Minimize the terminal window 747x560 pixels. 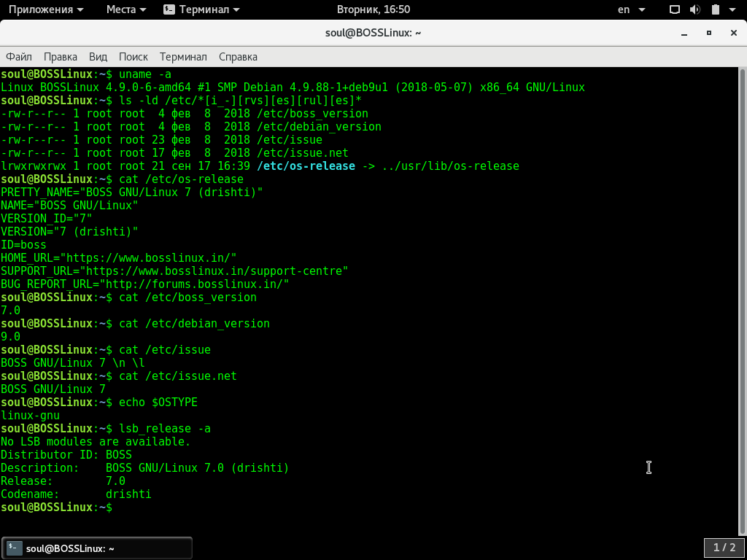[684, 33]
